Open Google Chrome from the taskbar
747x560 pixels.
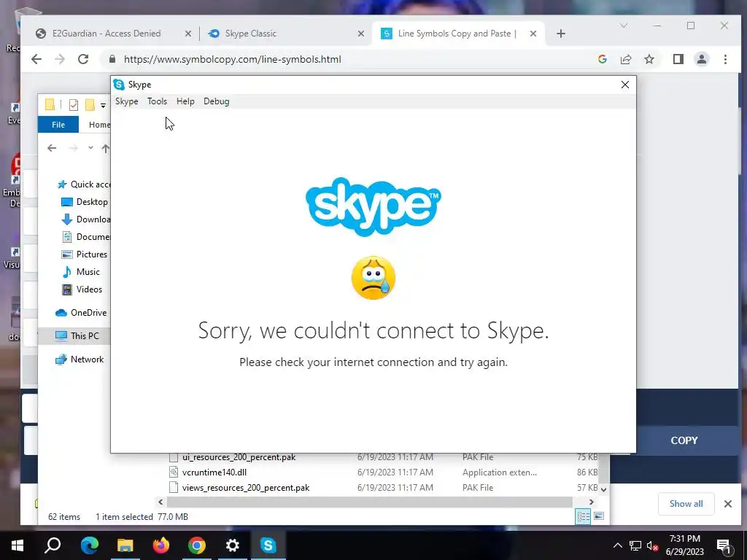[x=197, y=545]
